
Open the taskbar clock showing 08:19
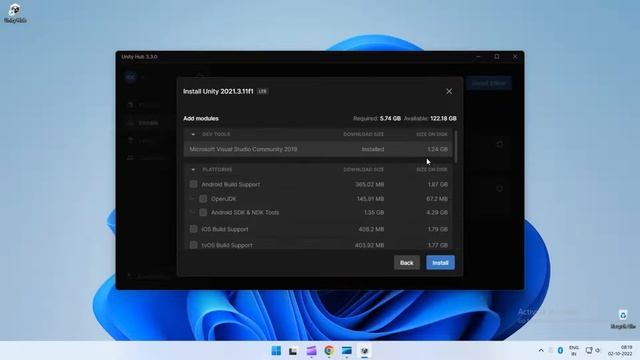[x=620, y=351]
